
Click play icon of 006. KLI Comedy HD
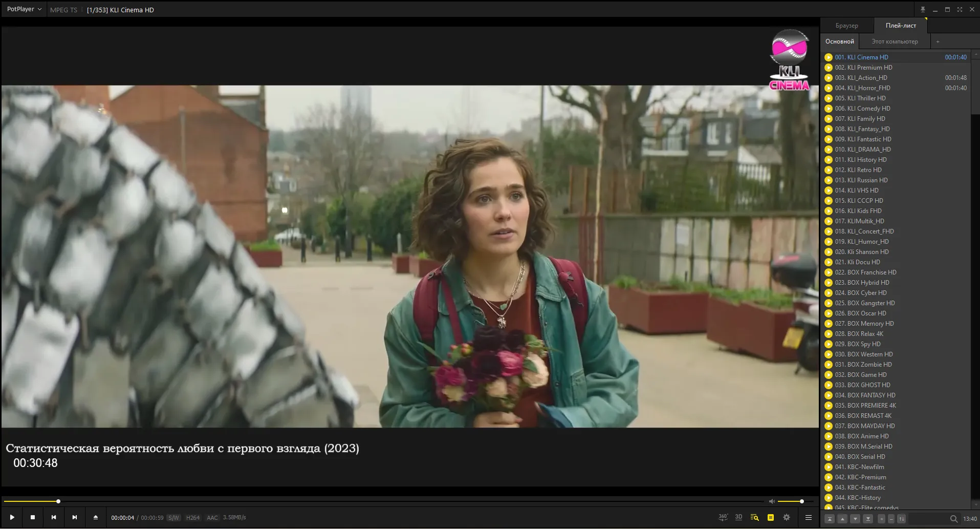pyautogui.click(x=829, y=109)
